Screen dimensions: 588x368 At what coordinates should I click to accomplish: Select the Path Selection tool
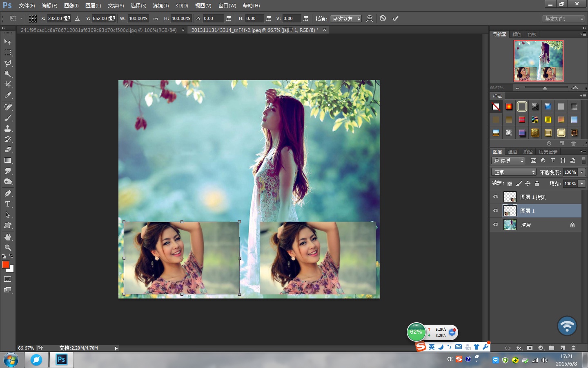[x=8, y=215]
